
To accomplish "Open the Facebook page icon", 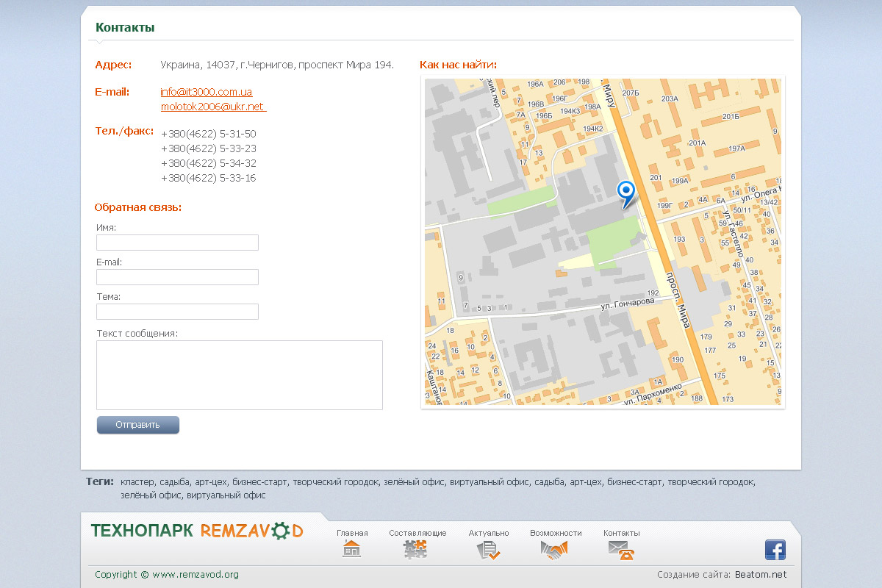I will [x=775, y=550].
